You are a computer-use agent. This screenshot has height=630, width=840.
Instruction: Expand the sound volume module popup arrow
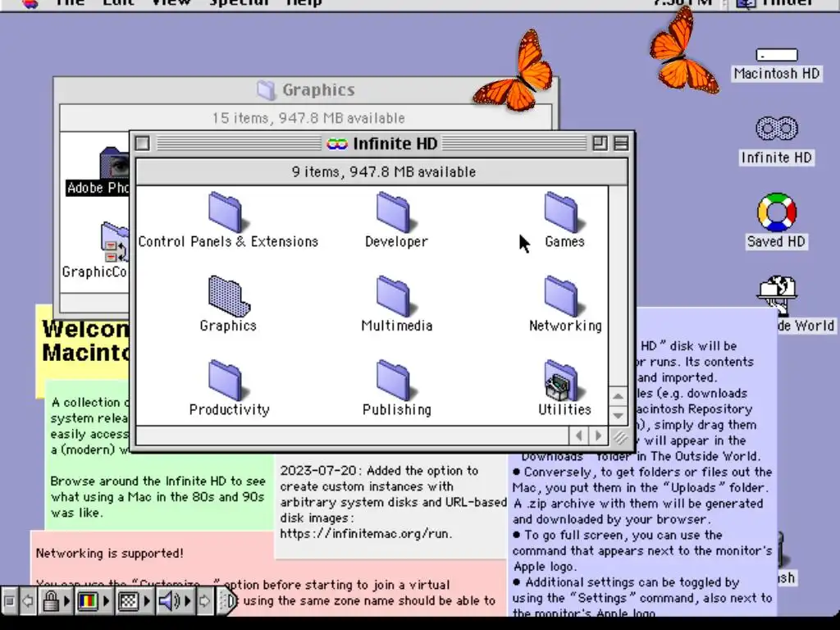pos(188,601)
